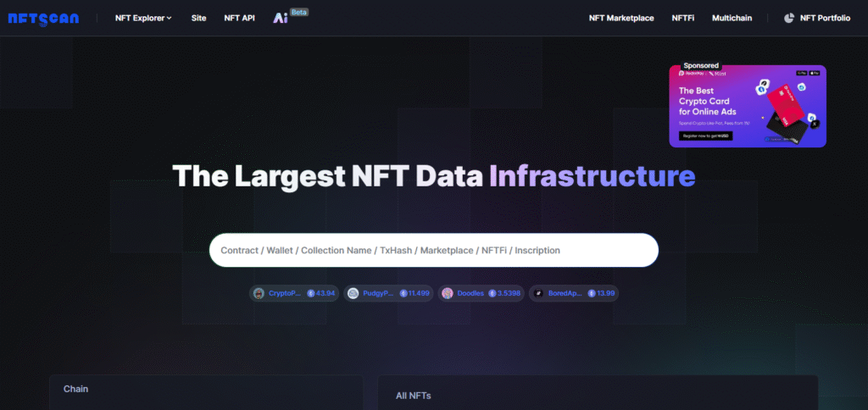Viewport: 868px width, 410px height.
Task: Click the BoredApe avatar icon
Action: point(538,293)
